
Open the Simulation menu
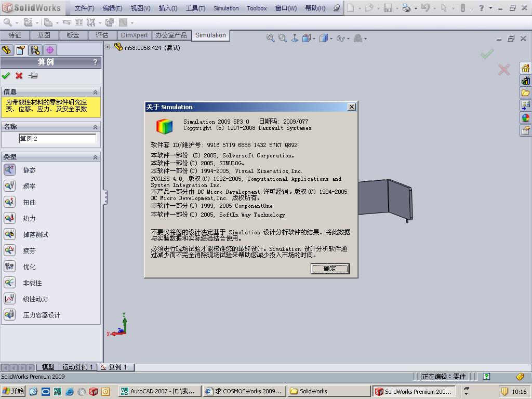pos(226,8)
